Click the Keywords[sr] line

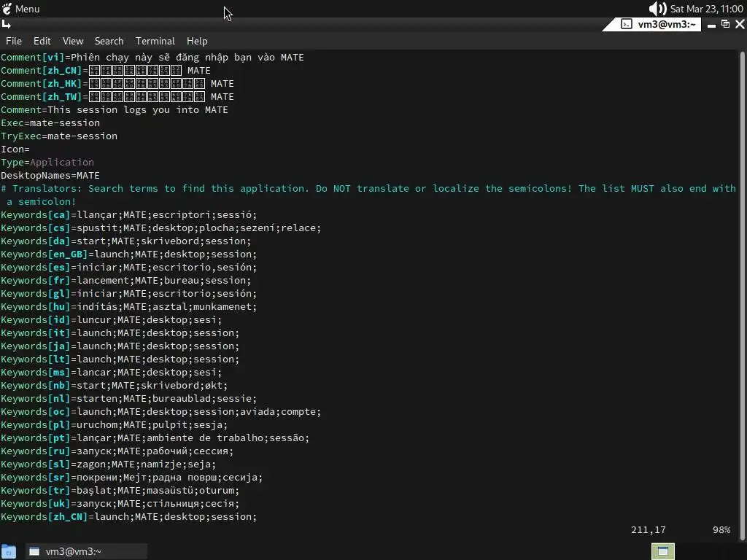(x=131, y=478)
